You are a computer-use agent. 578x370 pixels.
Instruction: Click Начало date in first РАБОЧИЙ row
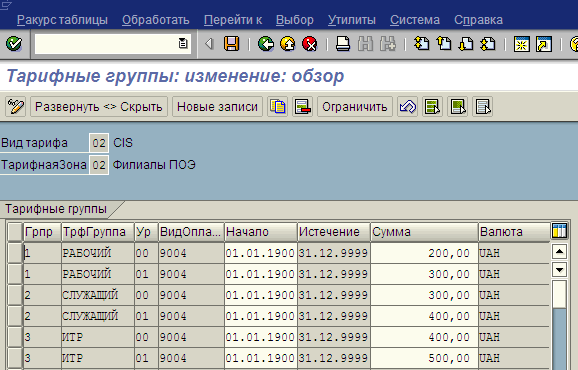(260, 253)
